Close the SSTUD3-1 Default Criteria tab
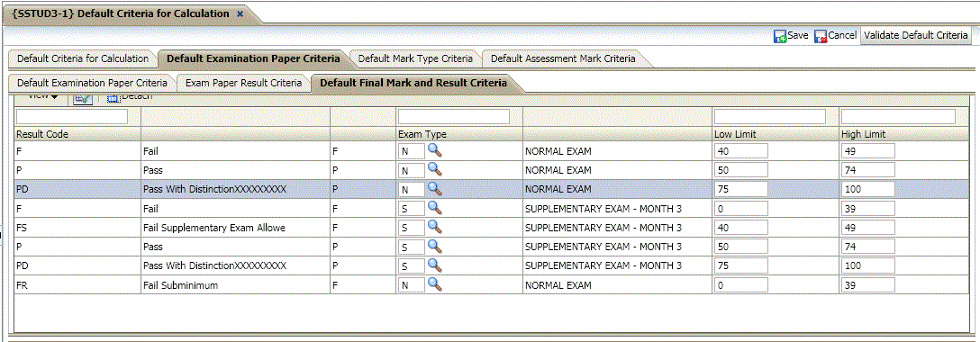 240,13
